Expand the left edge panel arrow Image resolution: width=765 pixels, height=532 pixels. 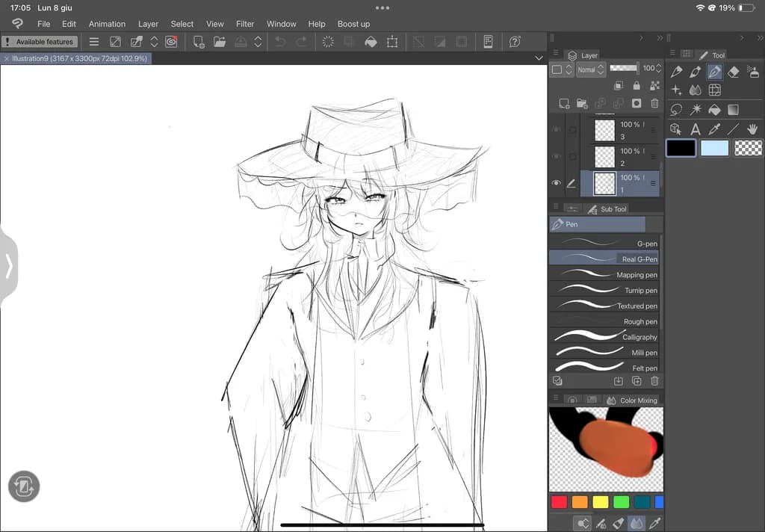[x=9, y=266]
